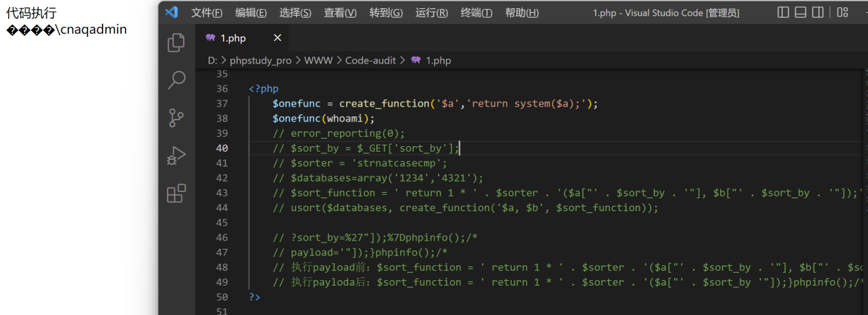
Task: Click the 'strnatcasecmp' comment line
Action: point(360,163)
